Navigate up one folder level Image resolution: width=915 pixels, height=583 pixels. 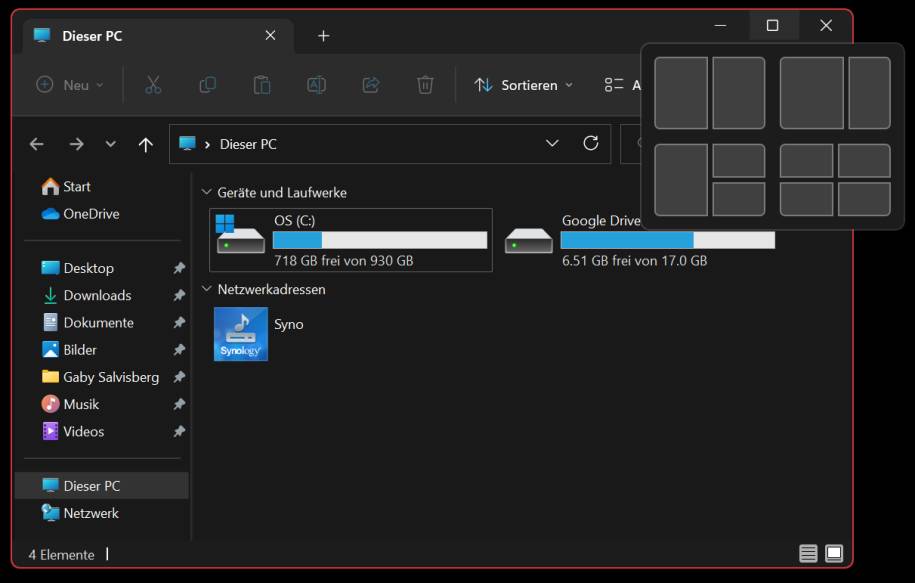click(x=146, y=144)
